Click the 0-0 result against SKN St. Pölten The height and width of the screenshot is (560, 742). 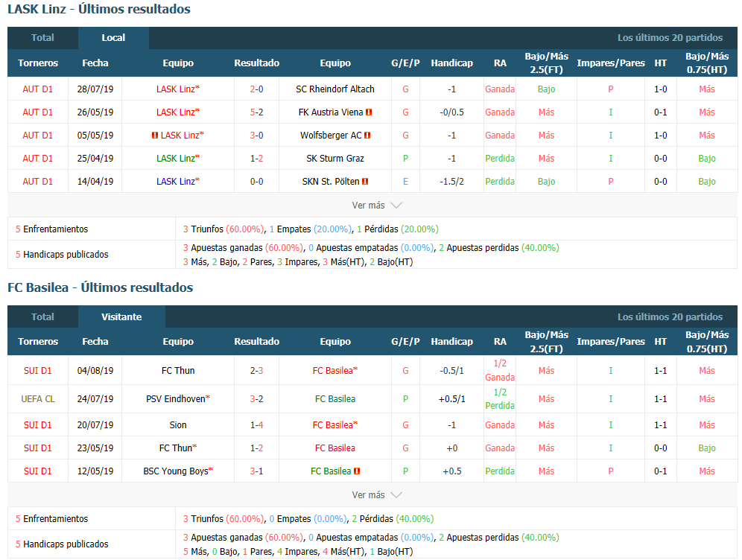tap(256, 182)
